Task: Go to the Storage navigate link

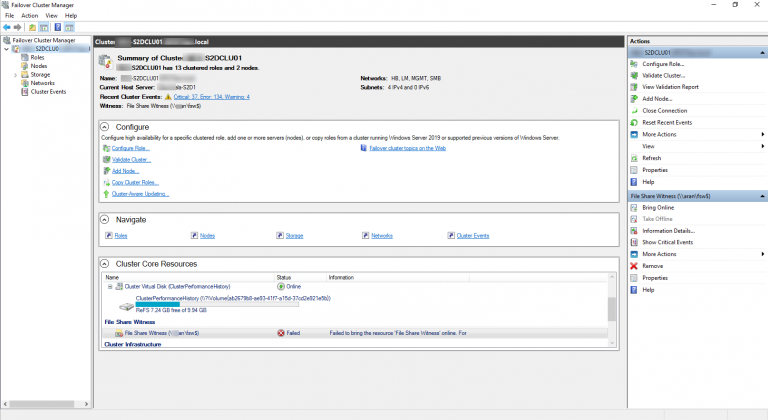Action: pyautogui.click(x=294, y=236)
